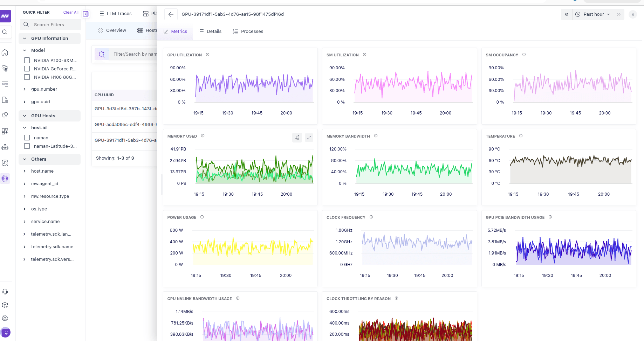Check the NVIDIA GeForce R... model checkbox
The height and width of the screenshot is (341, 644).
[x=27, y=69]
